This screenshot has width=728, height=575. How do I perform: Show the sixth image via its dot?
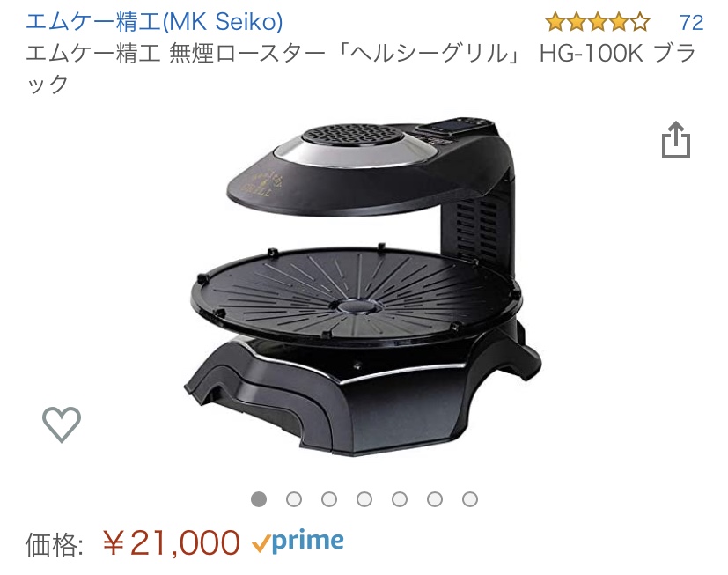click(435, 499)
